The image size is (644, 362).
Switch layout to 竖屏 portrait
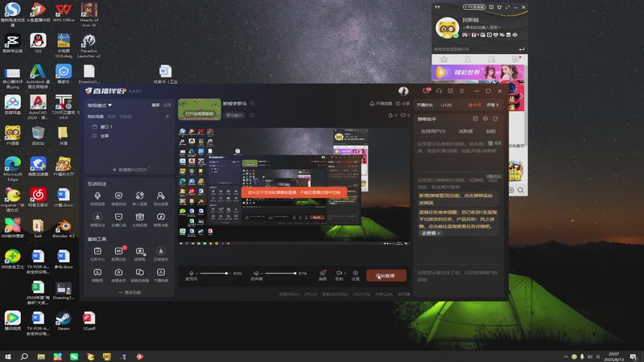[167, 105]
